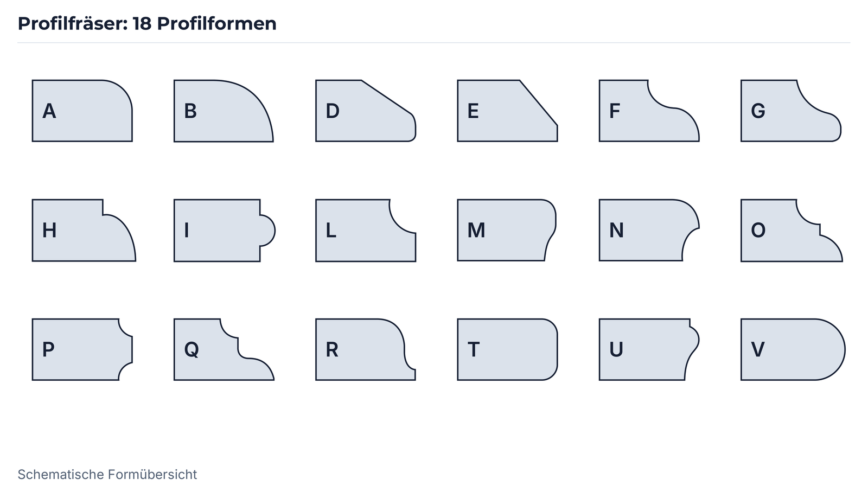Choose profile T with two rounded corners
Image resolution: width=868 pixels, height=492 pixels.
(x=507, y=349)
